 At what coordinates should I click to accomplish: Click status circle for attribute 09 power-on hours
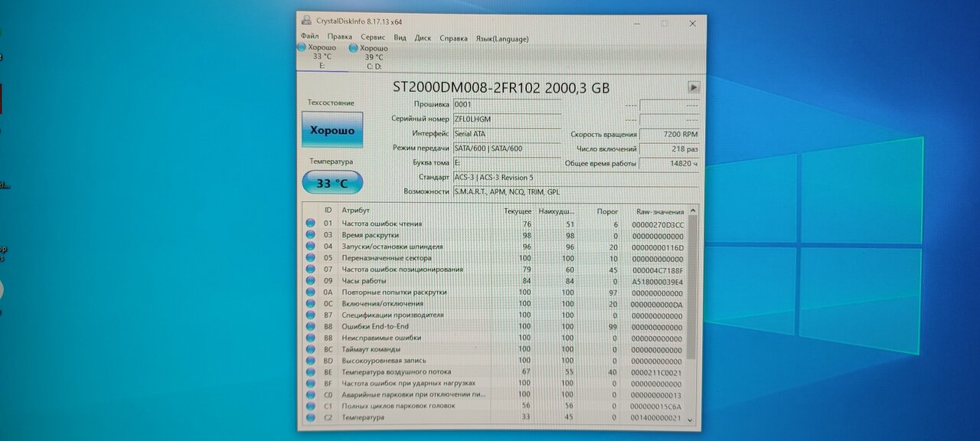tap(310, 281)
